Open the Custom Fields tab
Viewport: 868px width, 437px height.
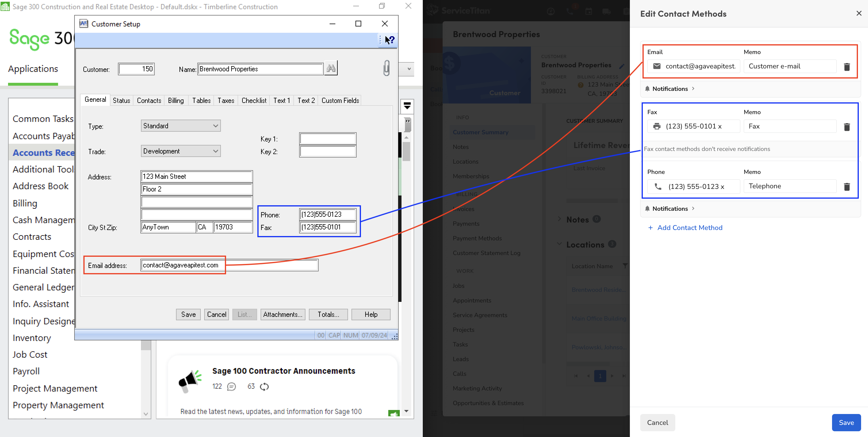(x=340, y=100)
